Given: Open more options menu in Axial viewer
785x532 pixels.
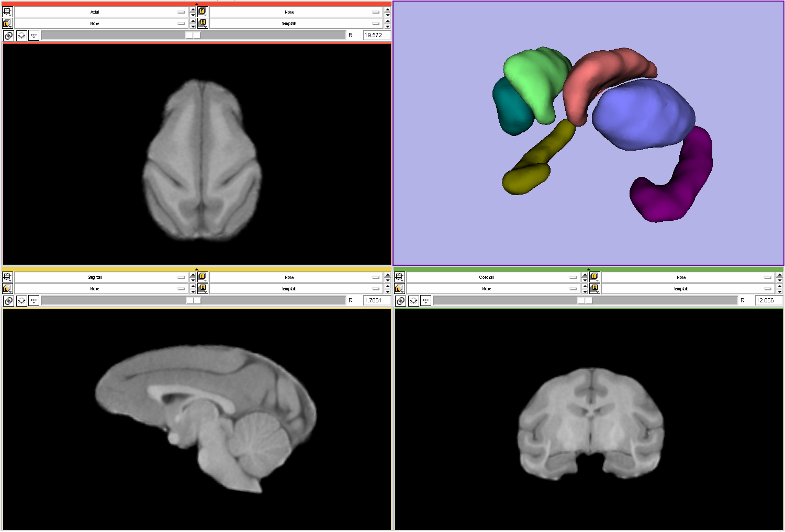Looking at the screenshot, I should [x=33, y=36].
